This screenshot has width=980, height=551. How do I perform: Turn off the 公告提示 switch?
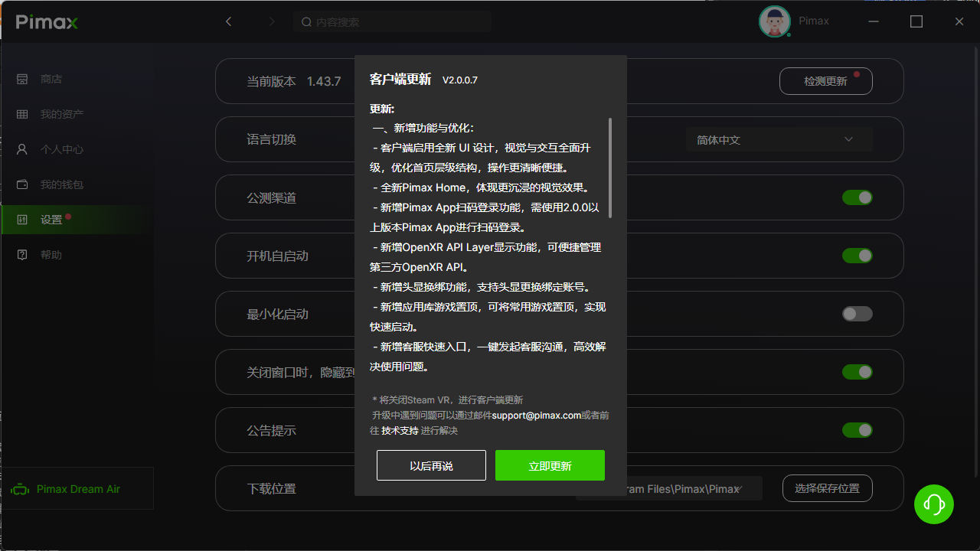coord(857,430)
